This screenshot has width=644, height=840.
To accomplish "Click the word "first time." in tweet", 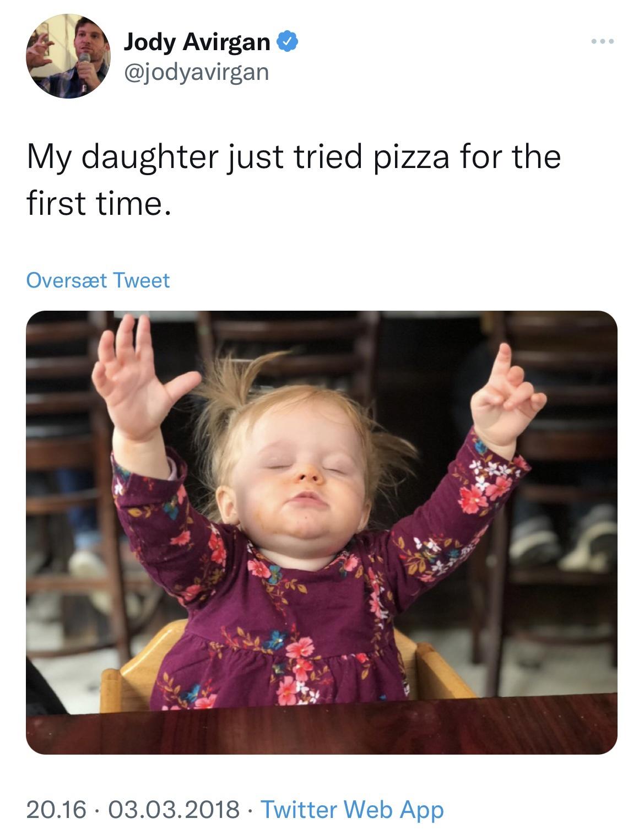I will (95, 204).
